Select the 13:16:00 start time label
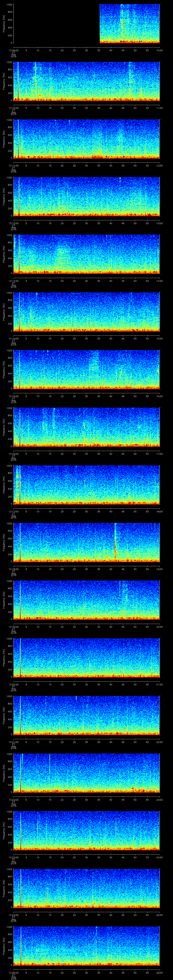This screenshot has height=980, width=173. [x=13, y=454]
